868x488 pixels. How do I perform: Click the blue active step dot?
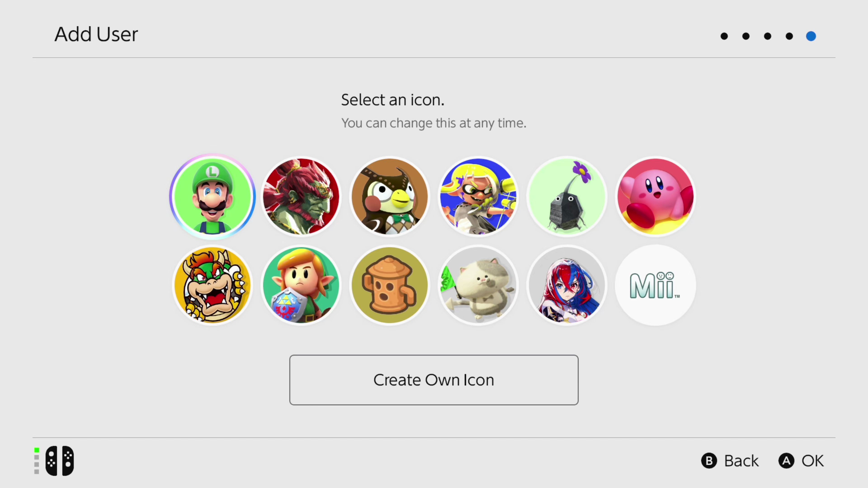pyautogui.click(x=811, y=36)
